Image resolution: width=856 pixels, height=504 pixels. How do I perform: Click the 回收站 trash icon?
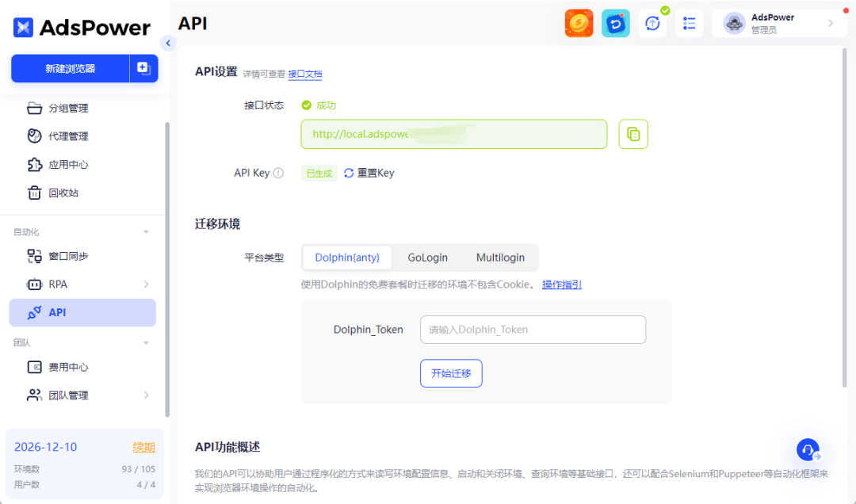(x=34, y=193)
